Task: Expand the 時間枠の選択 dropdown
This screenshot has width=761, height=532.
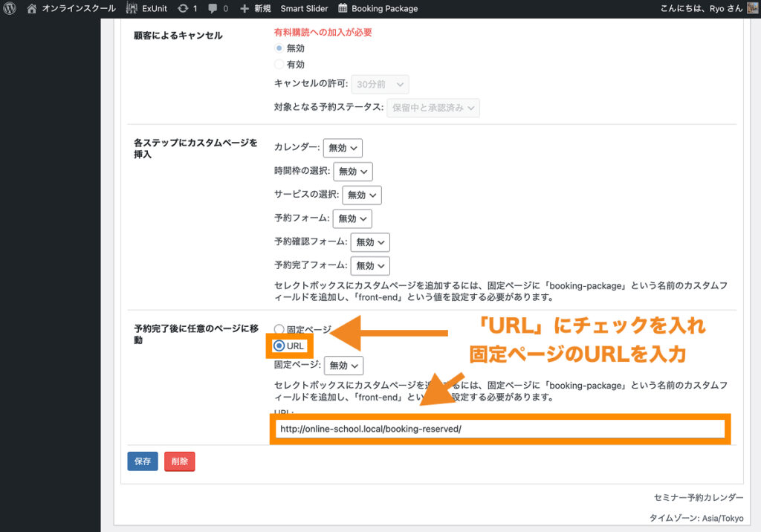Action: coord(352,172)
